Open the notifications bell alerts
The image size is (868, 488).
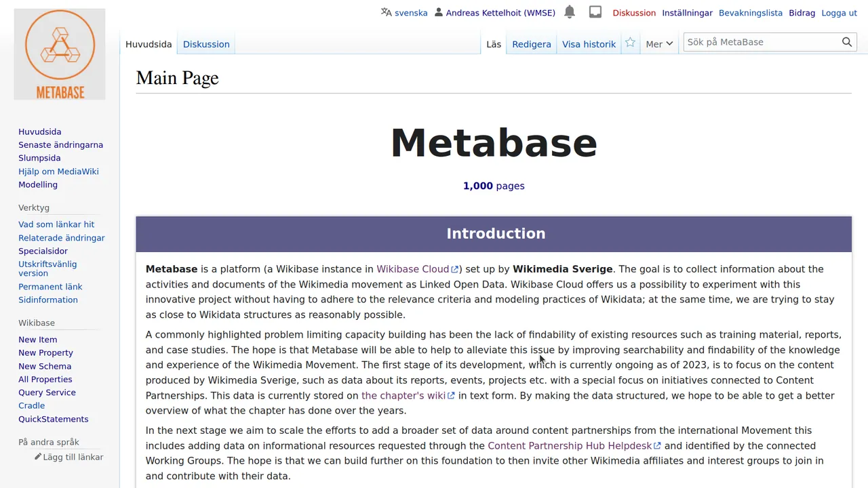tap(570, 12)
